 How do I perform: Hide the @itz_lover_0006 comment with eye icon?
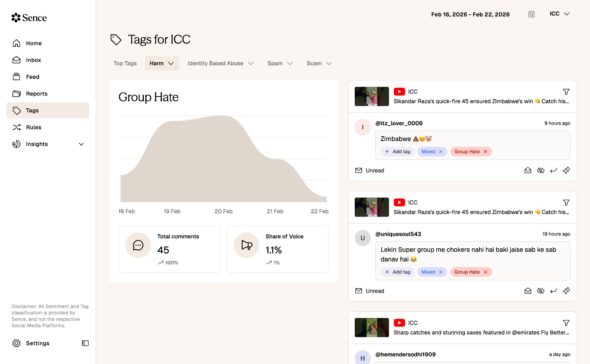541,171
